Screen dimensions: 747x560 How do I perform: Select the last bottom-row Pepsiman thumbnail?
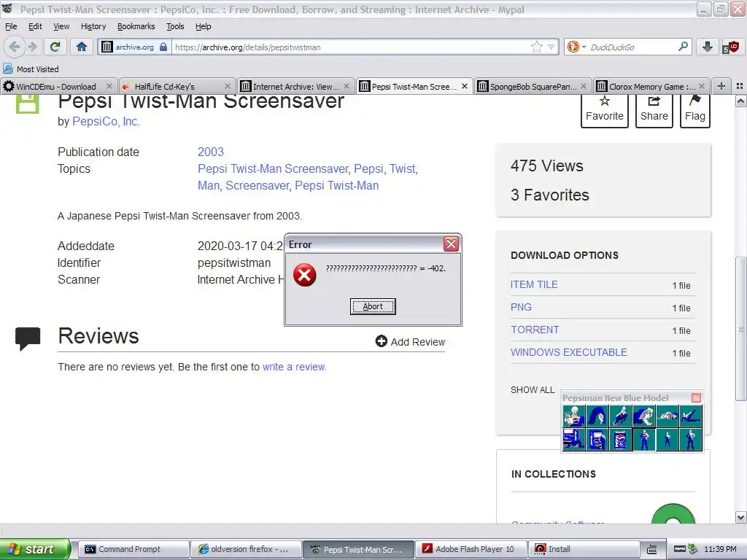[690, 439]
